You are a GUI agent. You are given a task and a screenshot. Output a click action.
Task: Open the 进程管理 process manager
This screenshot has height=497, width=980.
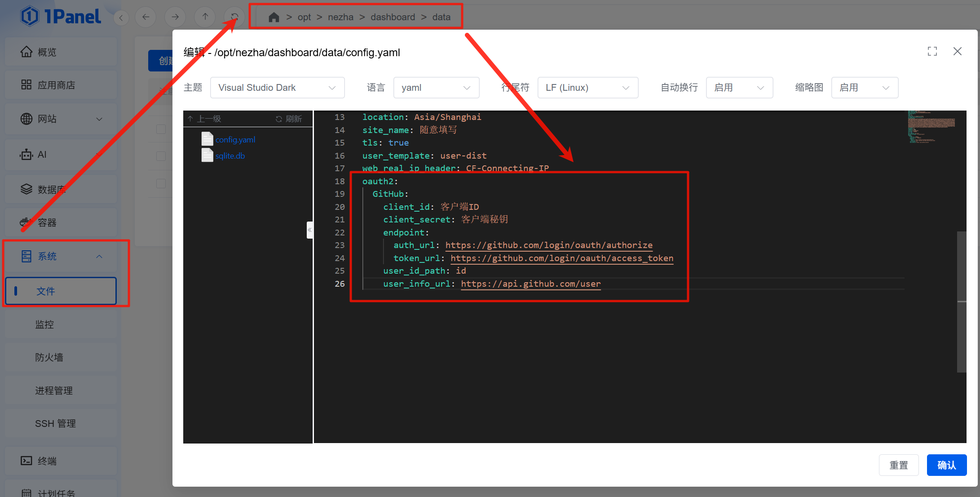coord(61,390)
